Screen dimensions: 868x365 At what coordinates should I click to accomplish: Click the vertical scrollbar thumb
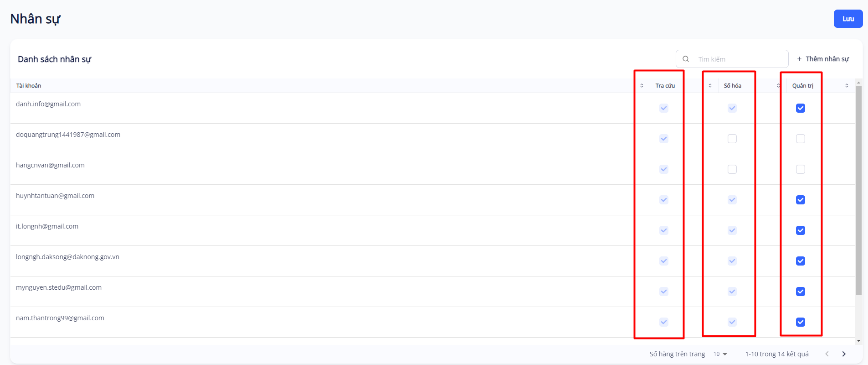pos(858,191)
